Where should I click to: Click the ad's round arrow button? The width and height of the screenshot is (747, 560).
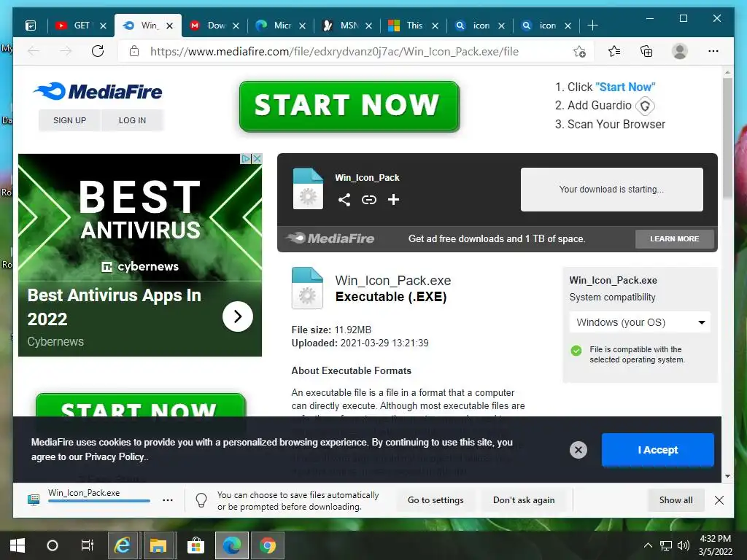coord(237,316)
